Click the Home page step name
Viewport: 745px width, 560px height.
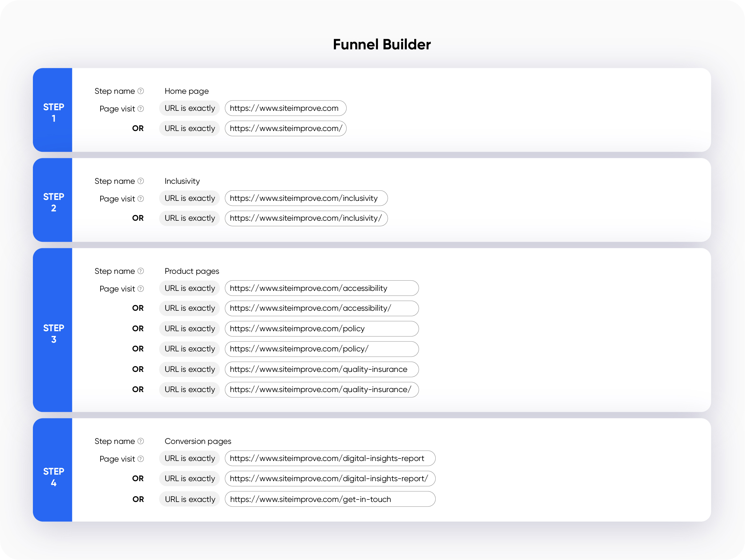point(186,91)
